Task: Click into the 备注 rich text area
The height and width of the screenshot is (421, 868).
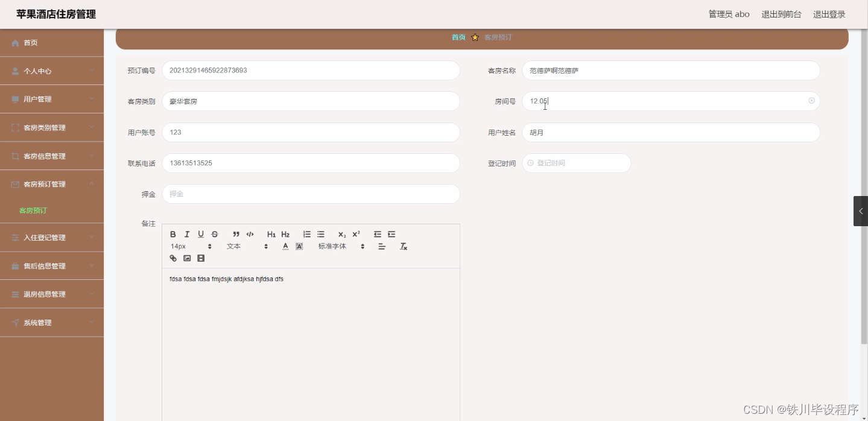Action: tap(311, 344)
